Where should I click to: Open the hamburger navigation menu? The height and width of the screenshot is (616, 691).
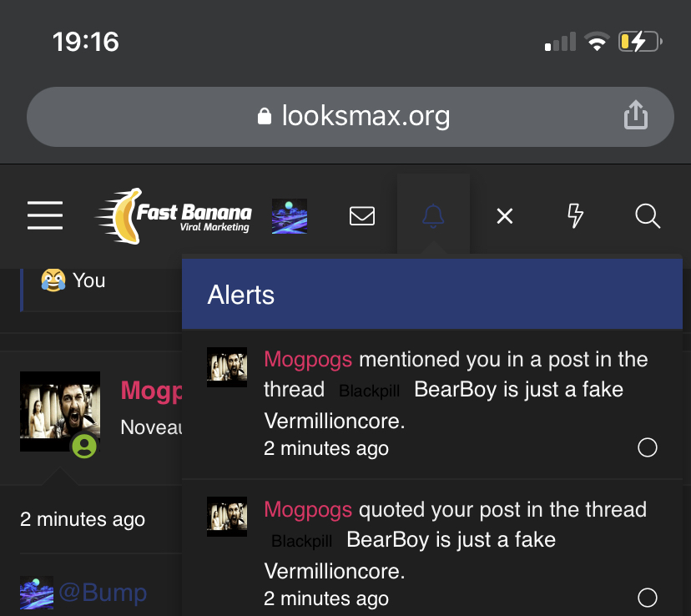click(x=45, y=215)
